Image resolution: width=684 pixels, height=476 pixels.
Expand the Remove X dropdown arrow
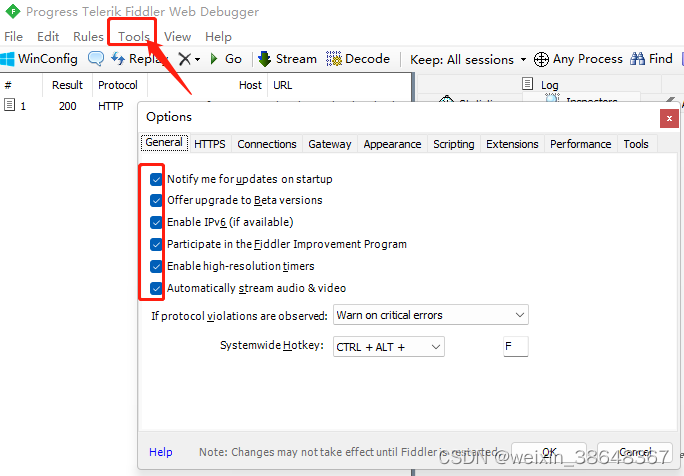pos(198,59)
